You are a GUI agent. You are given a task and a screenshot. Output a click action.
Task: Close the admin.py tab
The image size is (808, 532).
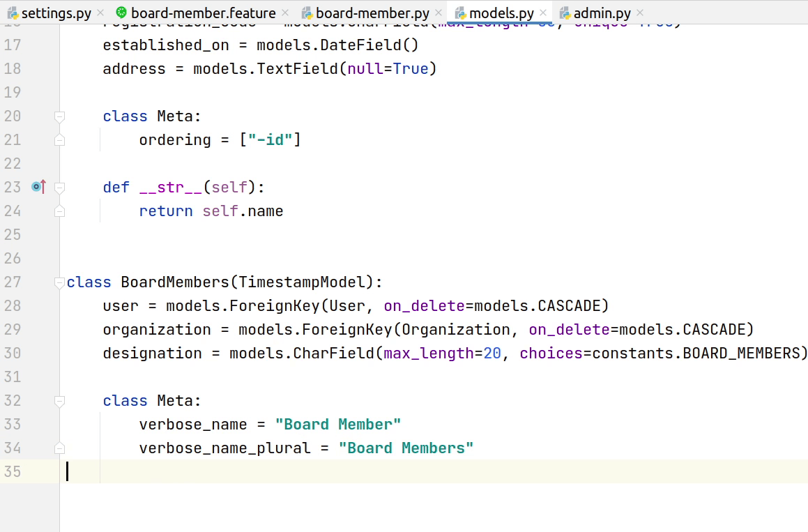pyautogui.click(x=640, y=13)
